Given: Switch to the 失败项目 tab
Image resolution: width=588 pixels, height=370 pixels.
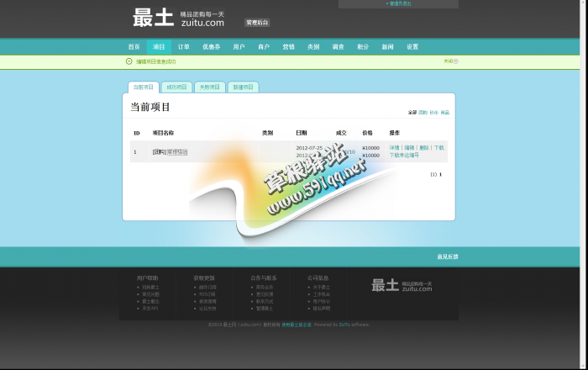Looking at the screenshot, I should (x=209, y=87).
